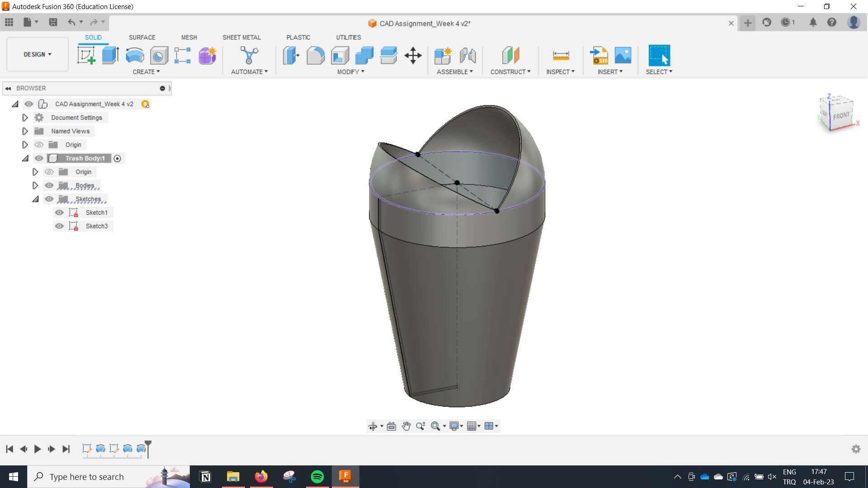Select the Combine tool
The height and width of the screenshot is (488, 868).
pos(364,56)
